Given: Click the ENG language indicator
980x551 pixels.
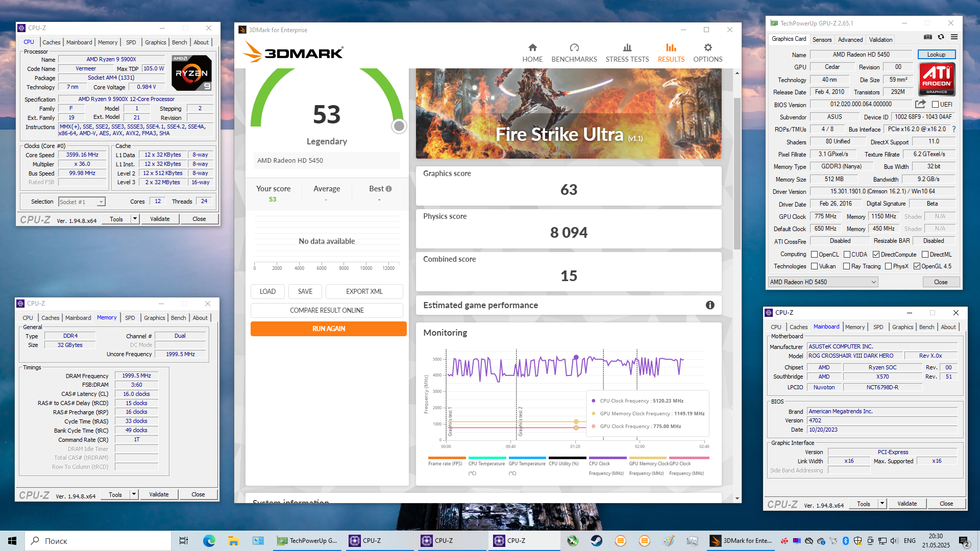Looking at the screenshot, I should [x=910, y=541].
